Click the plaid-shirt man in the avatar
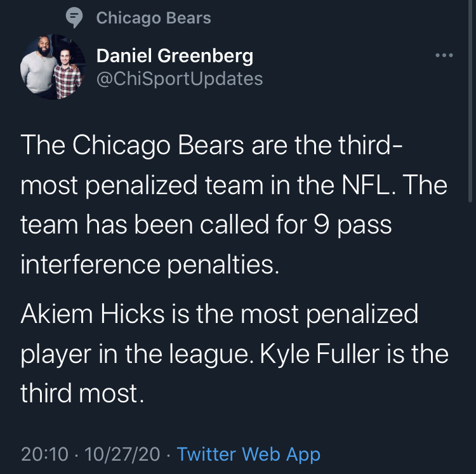The height and width of the screenshot is (474, 476). click(67, 73)
